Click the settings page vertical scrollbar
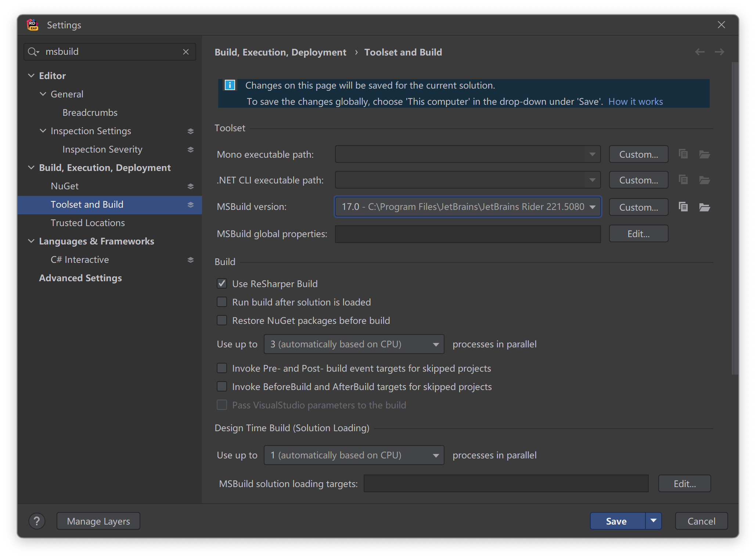The height and width of the screenshot is (558, 756). tap(735, 218)
